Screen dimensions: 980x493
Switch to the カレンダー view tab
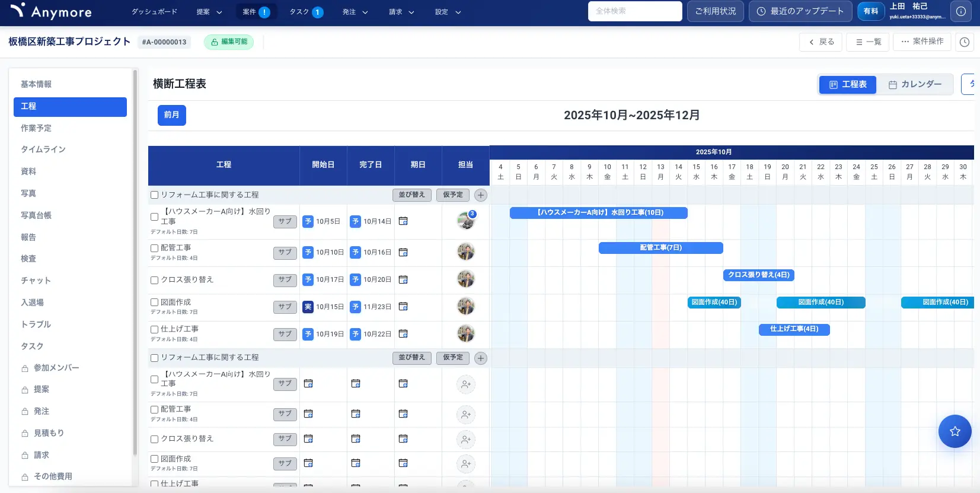pyautogui.click(x=915, y=84)
